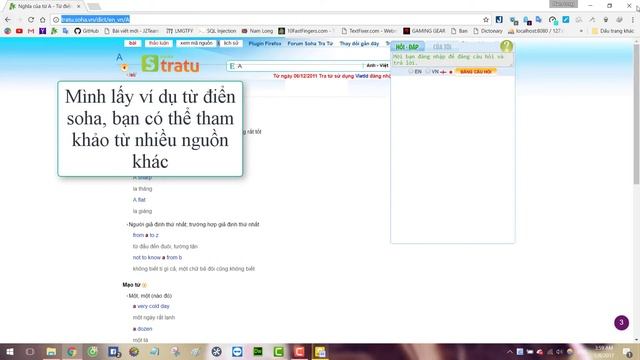Open TeamViewer from the taskbar

(237, 351)
